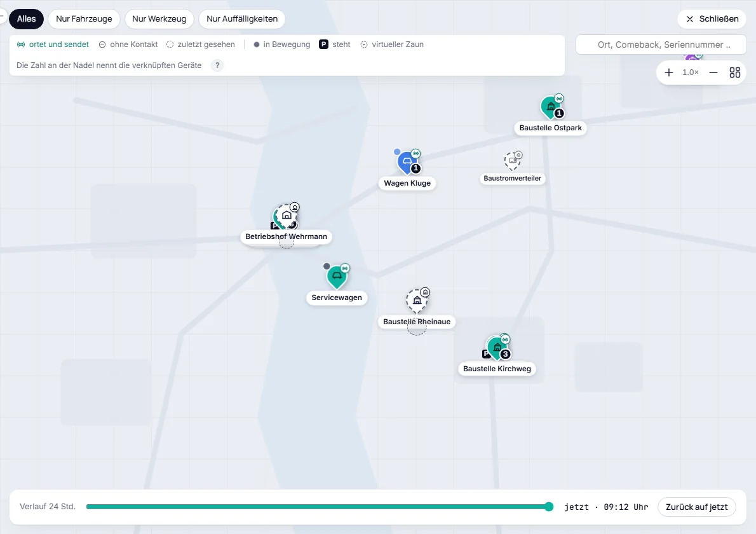Click the 'ohne Kontakt' legend entry
This screenshot has height=534, width=756.
[128, 44]
